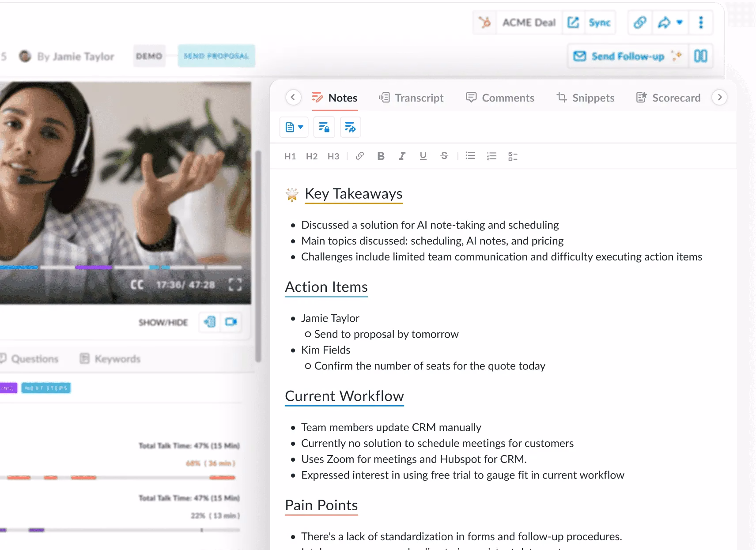Insert a checklist in the notes
The width and height of the screenshot is (756, 550).
513,156
